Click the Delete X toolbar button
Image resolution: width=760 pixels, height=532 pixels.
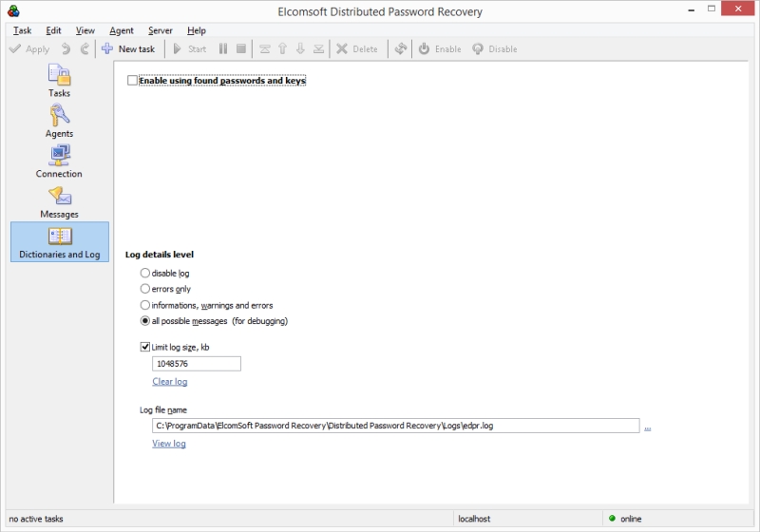tap(357, 49)
